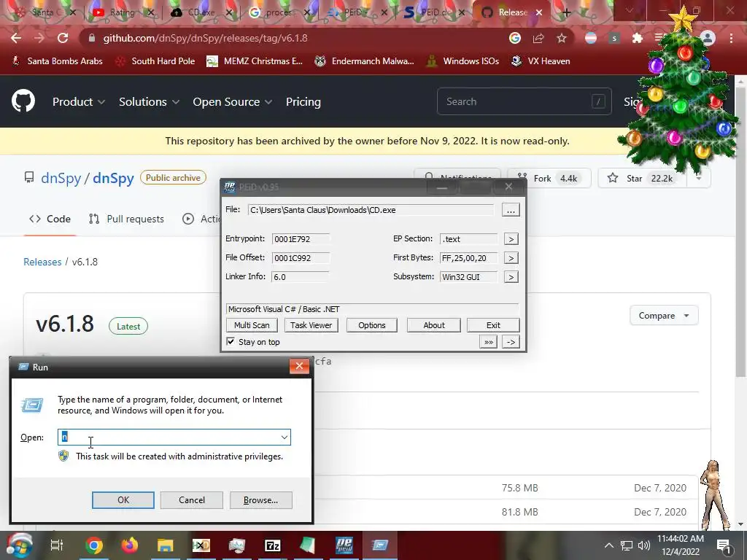Viewport: 747px width, 560px height.
Task: Open the Compare dropdown
Action: pyautogui.click(x=664, y=316)
